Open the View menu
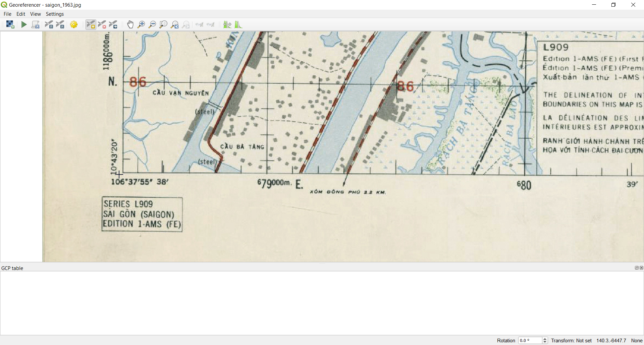 36,14
